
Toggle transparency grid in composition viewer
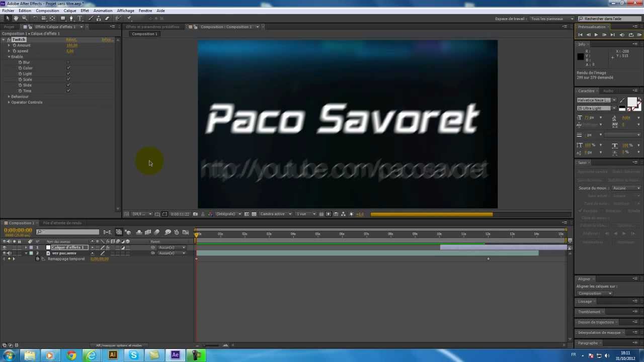tap(254, 214)
